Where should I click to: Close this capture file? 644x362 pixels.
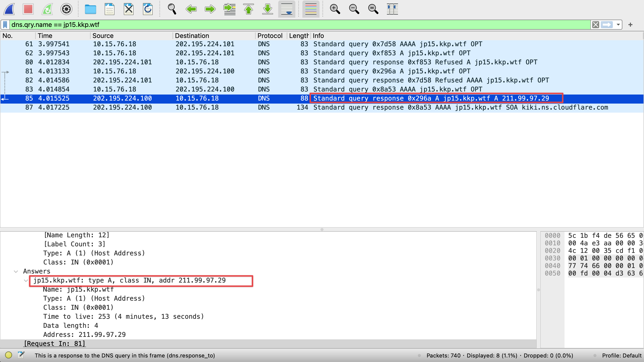tap(129, 9)
